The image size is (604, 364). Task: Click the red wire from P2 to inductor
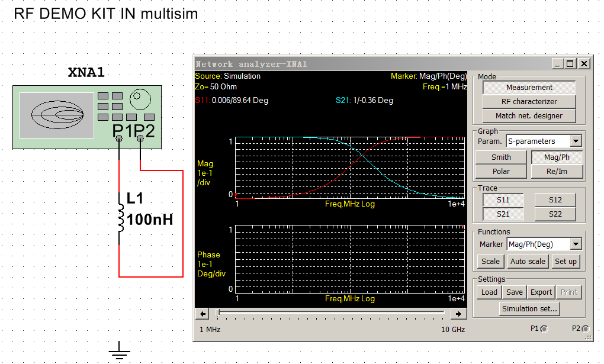[182, 223]
